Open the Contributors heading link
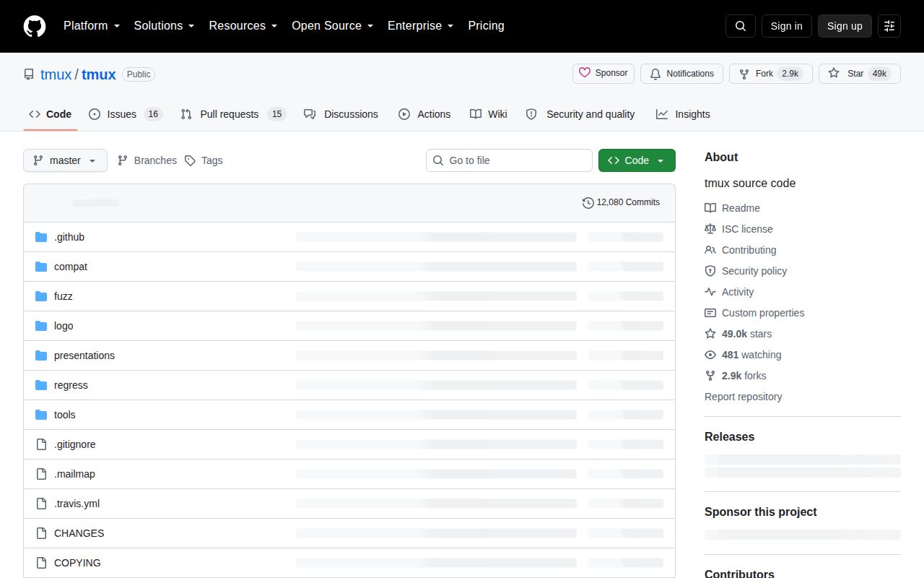This screenshot has height=578, width=924. [x=739, y=574]
